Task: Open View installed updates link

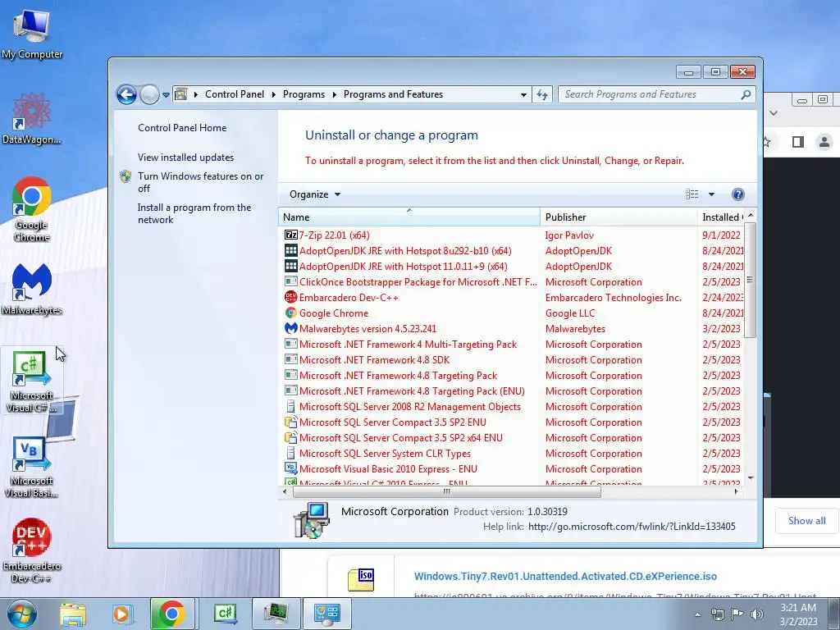Action: coord(186,157)
